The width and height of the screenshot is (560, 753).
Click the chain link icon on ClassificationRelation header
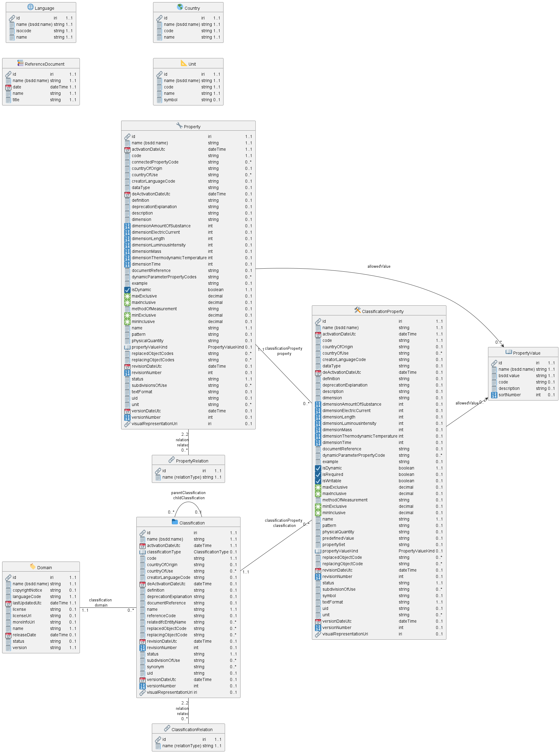coord(167,729)
